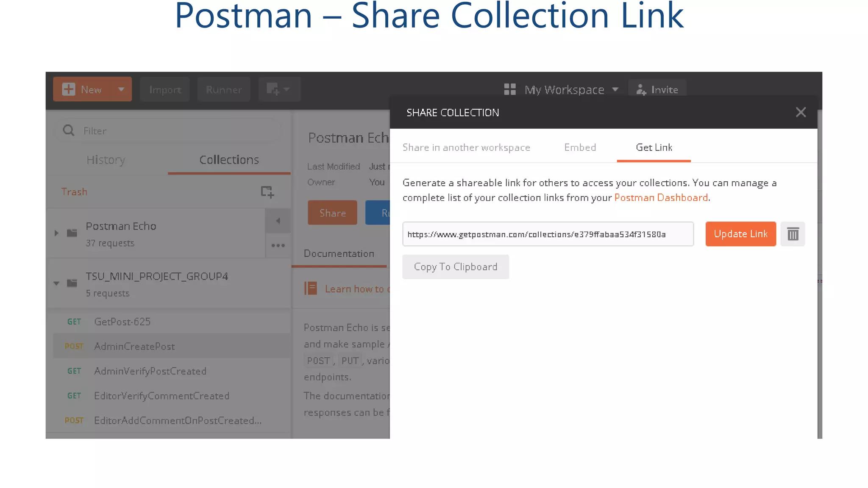Click the new collection icon
Image resolution: width=868 pixels, height=488 pixels.
point(267,192)
